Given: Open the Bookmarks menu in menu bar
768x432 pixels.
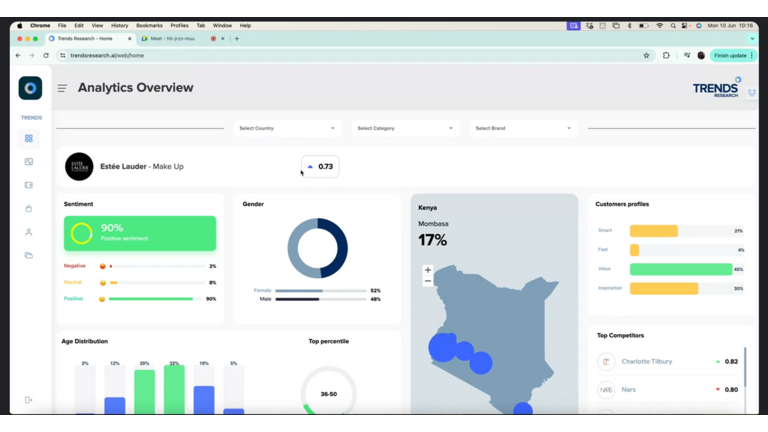Looking at the screenshot, I should pos(149,25).
